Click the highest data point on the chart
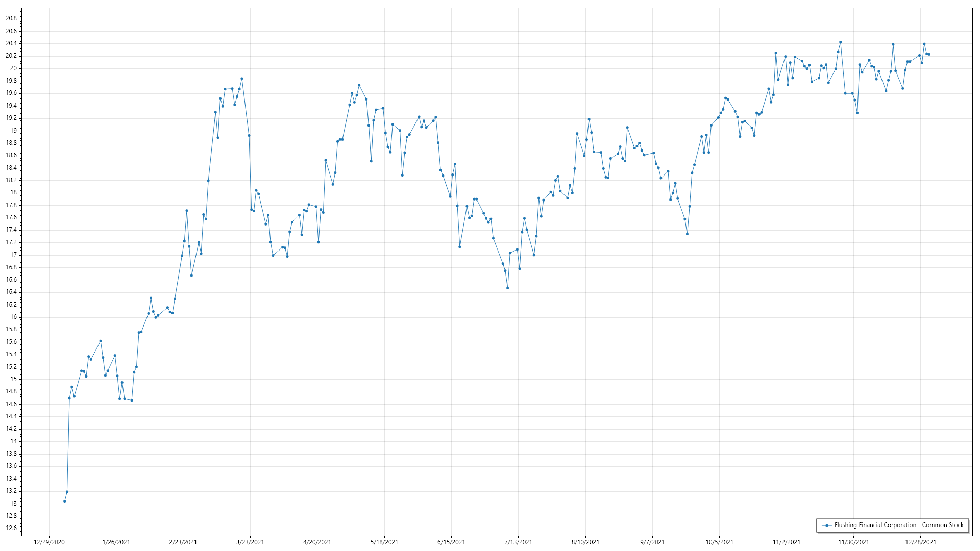980x551 pixels. (x=840, y=42)
